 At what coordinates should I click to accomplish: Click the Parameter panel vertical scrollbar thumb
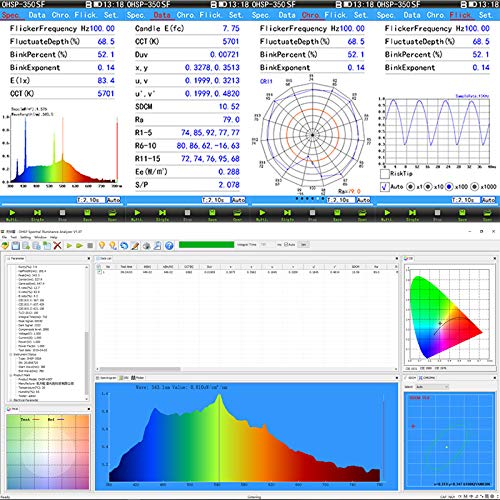coord(87,362)
